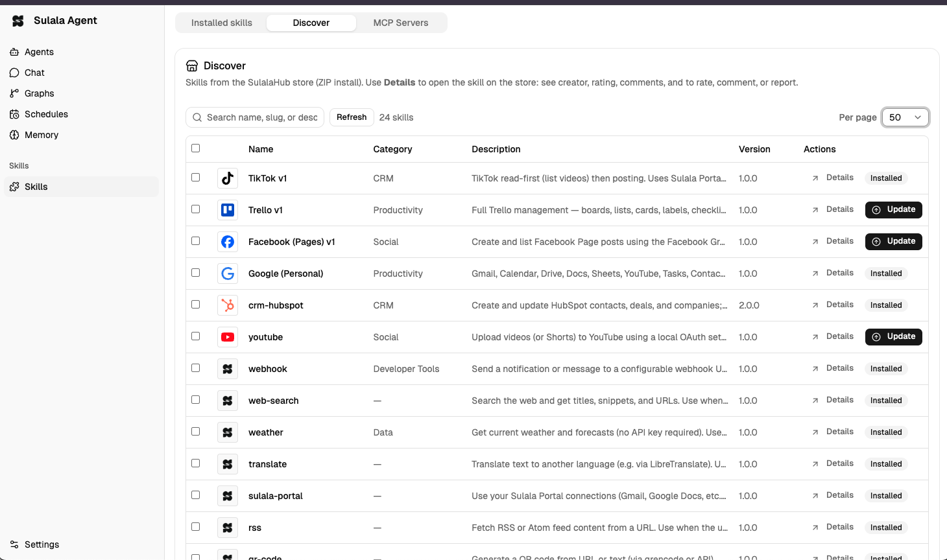This screenshot has width=947, height=560.
Task: Check the web-search row checkbox
Action: 196,400
